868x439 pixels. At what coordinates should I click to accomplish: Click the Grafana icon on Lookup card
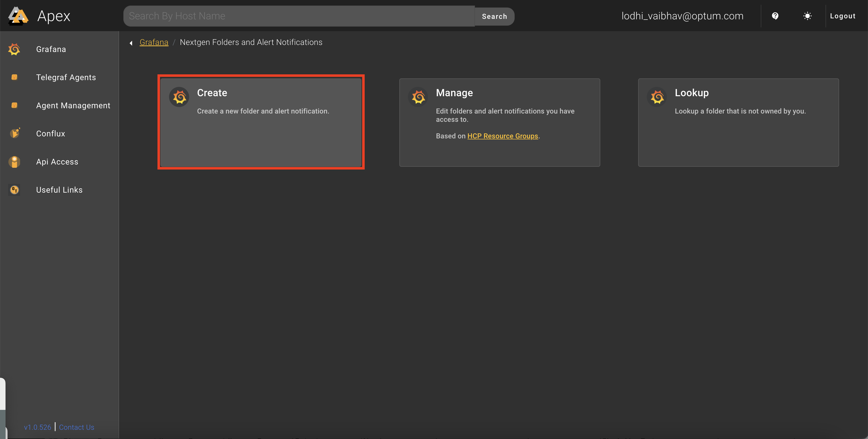(x=657, y=97)
